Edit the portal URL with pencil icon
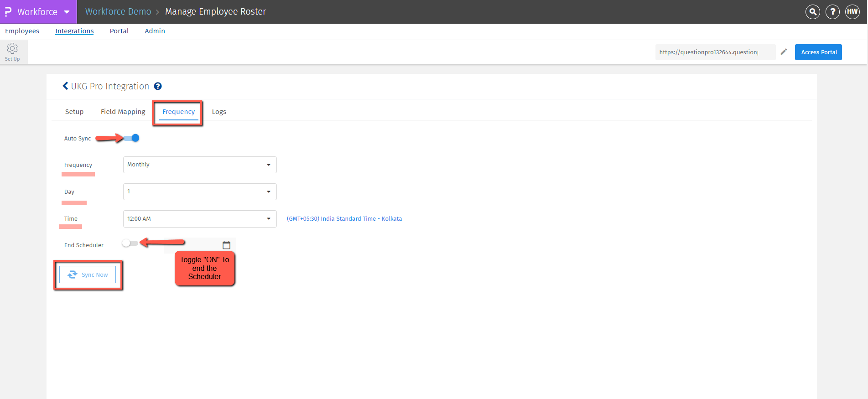868x399 pixels. point(784,52)
